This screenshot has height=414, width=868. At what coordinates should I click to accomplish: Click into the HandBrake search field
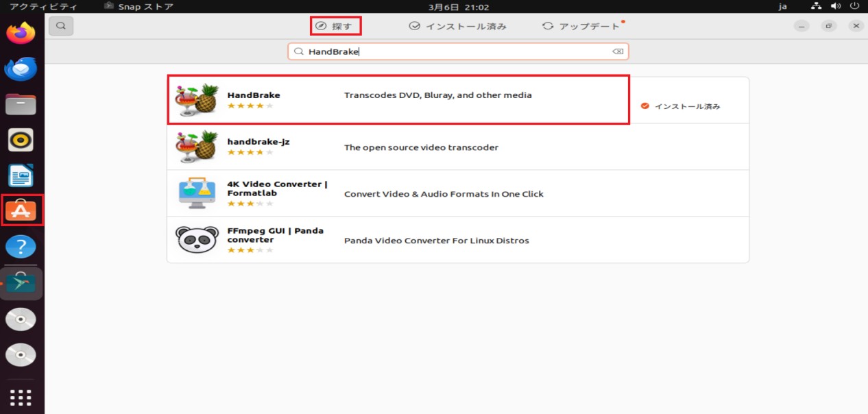[x=458, y=51]
